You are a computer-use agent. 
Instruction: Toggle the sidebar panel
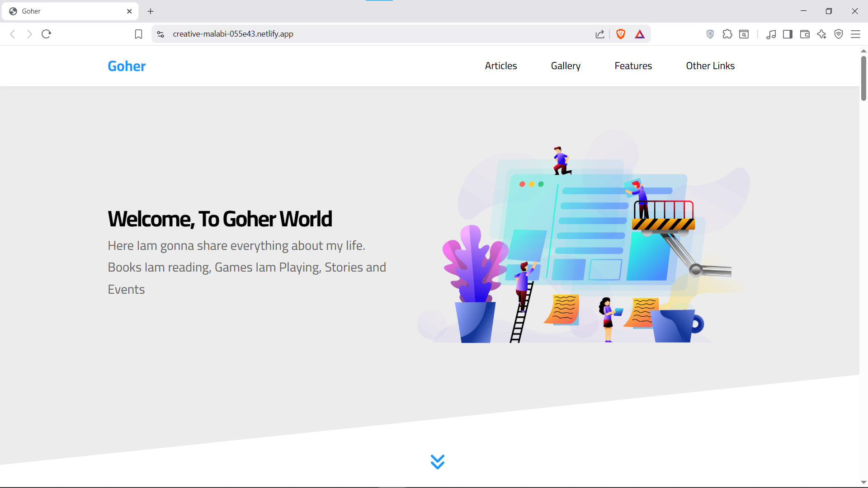[x=788, y=34]
